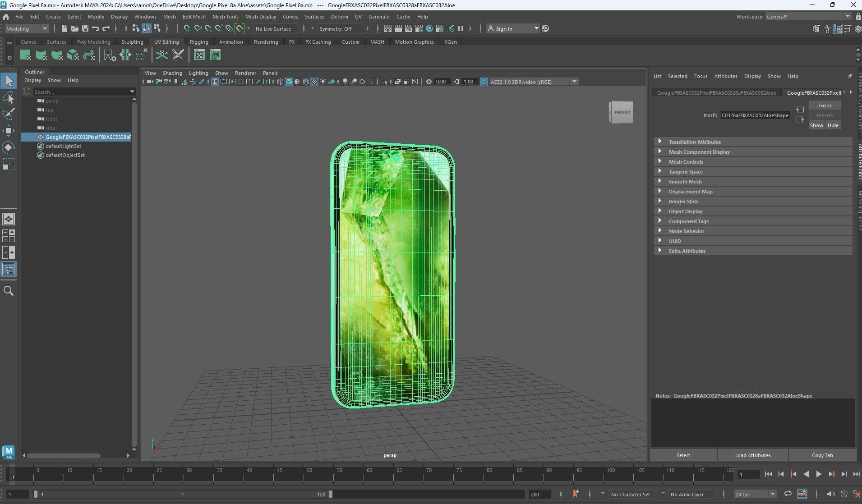Toggle audio mute speaker icon
The width and height of the screenshot is (862, 504).
pos(830,494)
